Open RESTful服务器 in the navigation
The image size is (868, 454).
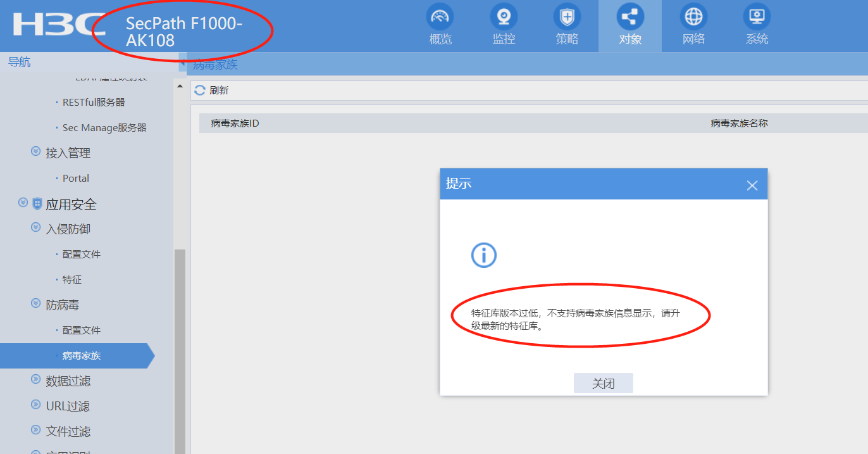(x=94, y=102)
